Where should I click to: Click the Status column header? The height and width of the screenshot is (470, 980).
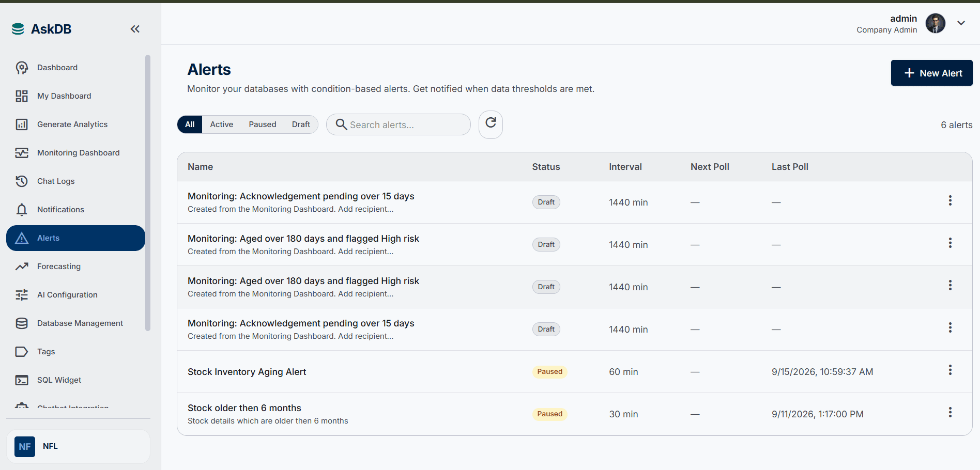[x=546, y=167]
